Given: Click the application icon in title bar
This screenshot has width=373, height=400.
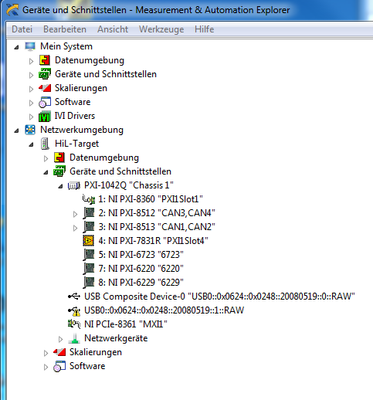Looking at the screenshot, I should (x=13, y=10).
